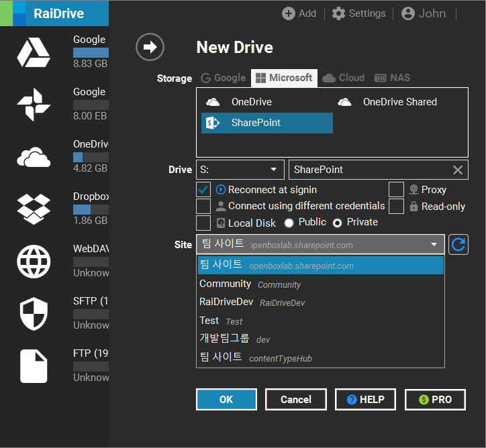The width and height of the screenshot is (486, 448).
Task: Open the drive letter S: dropdown
Action: tap(240, 170)
